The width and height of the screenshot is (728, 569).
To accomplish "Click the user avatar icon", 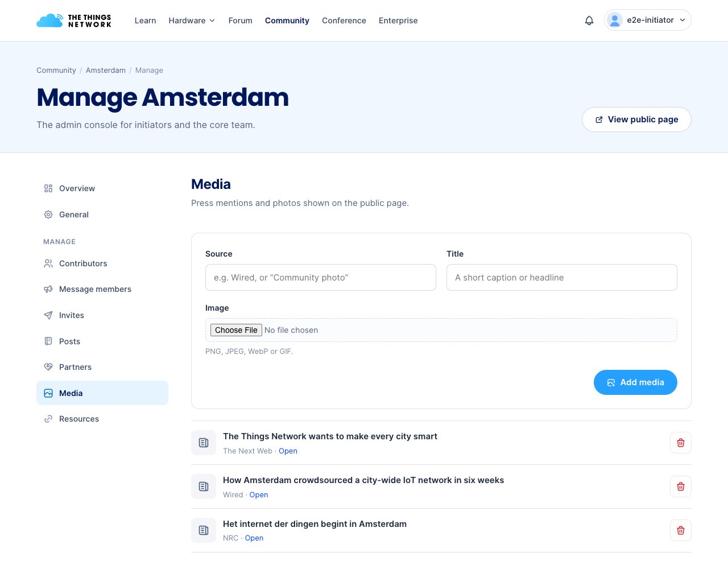I will (x=615, y=20).
